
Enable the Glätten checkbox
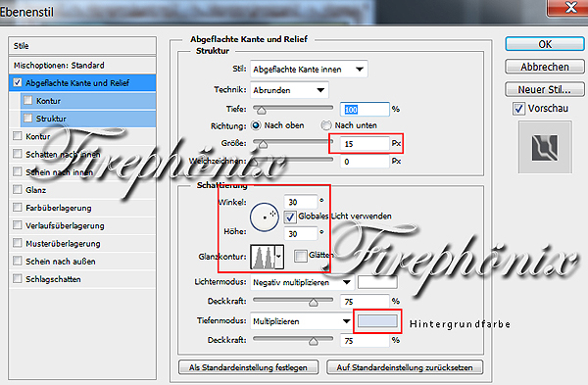click(301, 256)
